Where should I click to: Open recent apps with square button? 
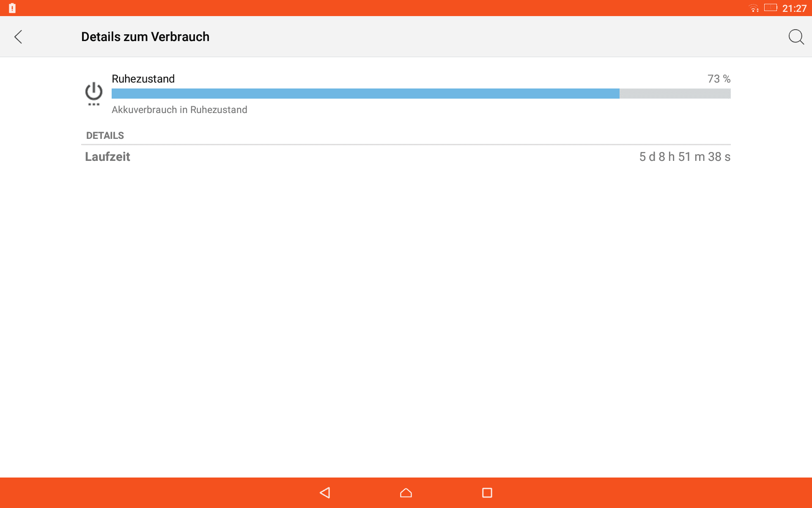487,493
